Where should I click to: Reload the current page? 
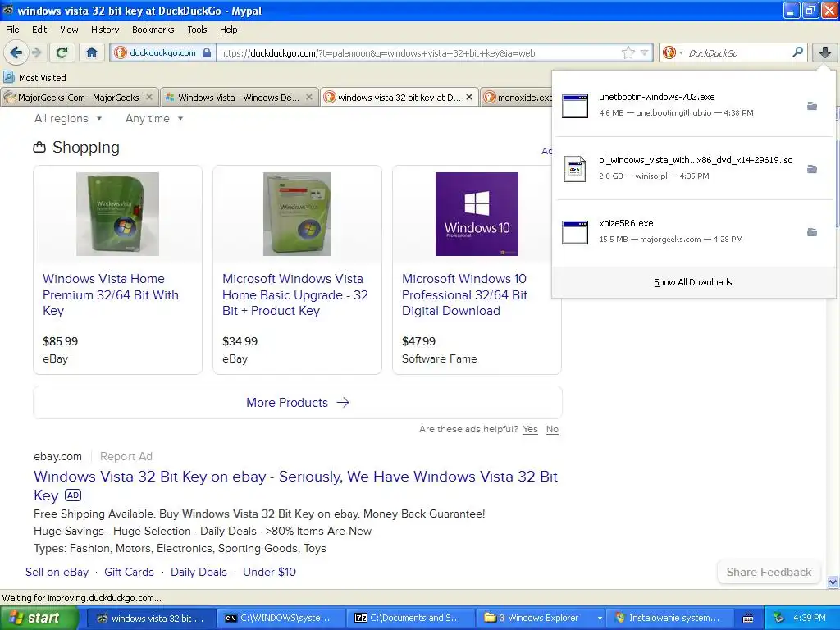[62, 52]
